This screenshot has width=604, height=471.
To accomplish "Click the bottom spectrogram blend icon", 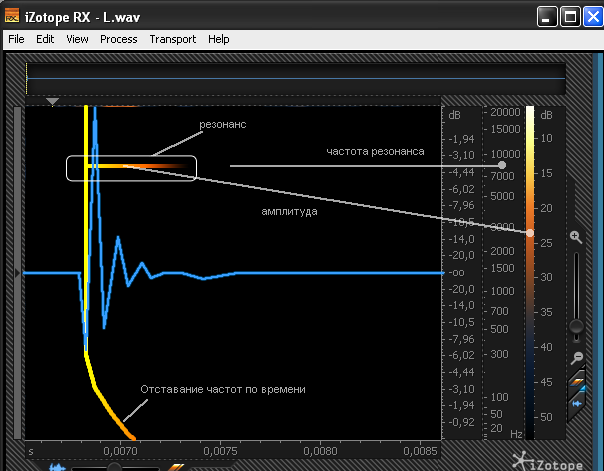I will click(176, 467).
